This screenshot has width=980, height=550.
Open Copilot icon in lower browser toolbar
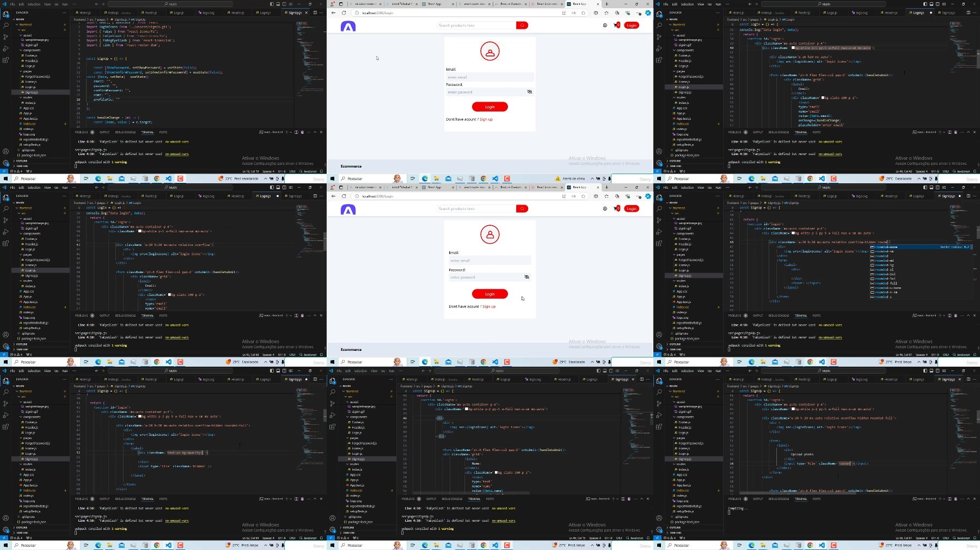pyautogui.click(x=648, y=196)
